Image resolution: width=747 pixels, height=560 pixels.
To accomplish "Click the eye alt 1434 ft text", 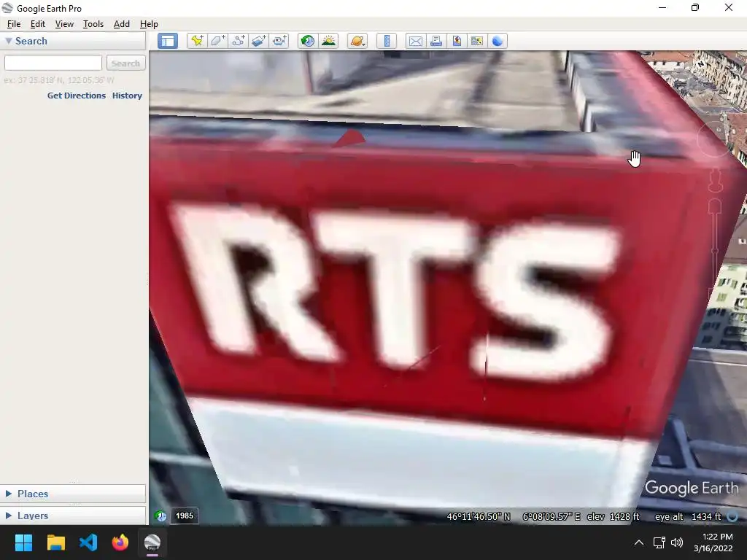I will (688, 517).
